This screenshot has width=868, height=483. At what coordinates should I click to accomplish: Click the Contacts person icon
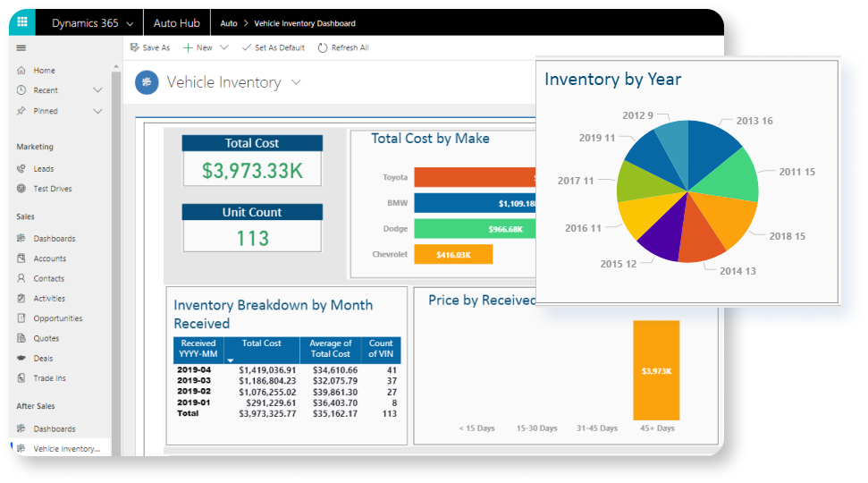coord(21,278)
